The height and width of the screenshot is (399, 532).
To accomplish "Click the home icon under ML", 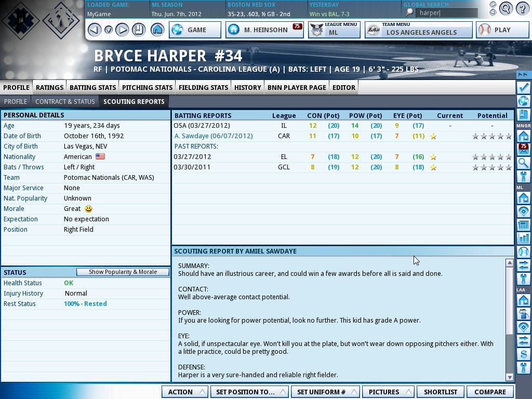I will click(x=524, y=198).
